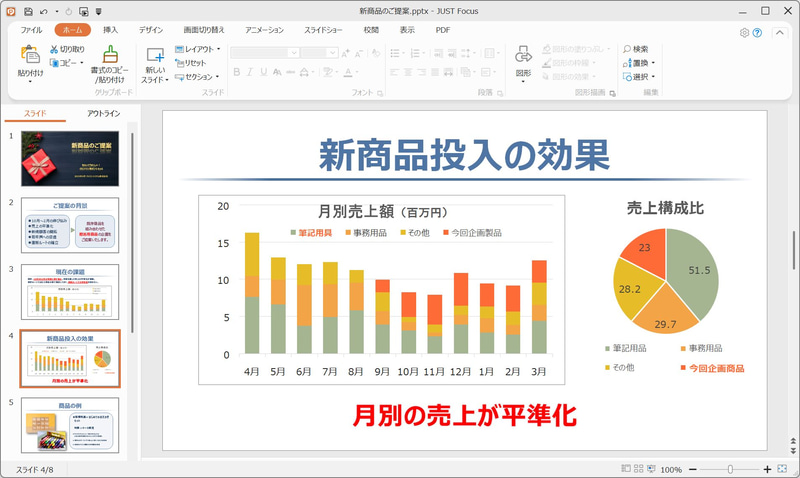Switch to the アウトライン panel tab

coord(104,113)
